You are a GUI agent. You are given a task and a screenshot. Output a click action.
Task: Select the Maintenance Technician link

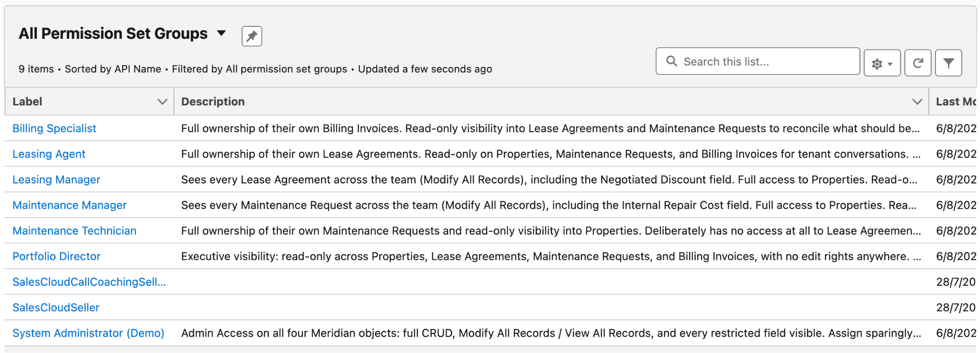pyautogui.click(x=74, y=231)
